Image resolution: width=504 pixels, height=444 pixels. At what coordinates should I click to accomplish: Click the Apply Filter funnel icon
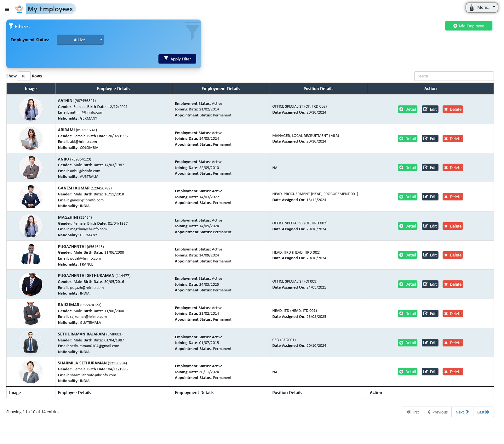166,59
